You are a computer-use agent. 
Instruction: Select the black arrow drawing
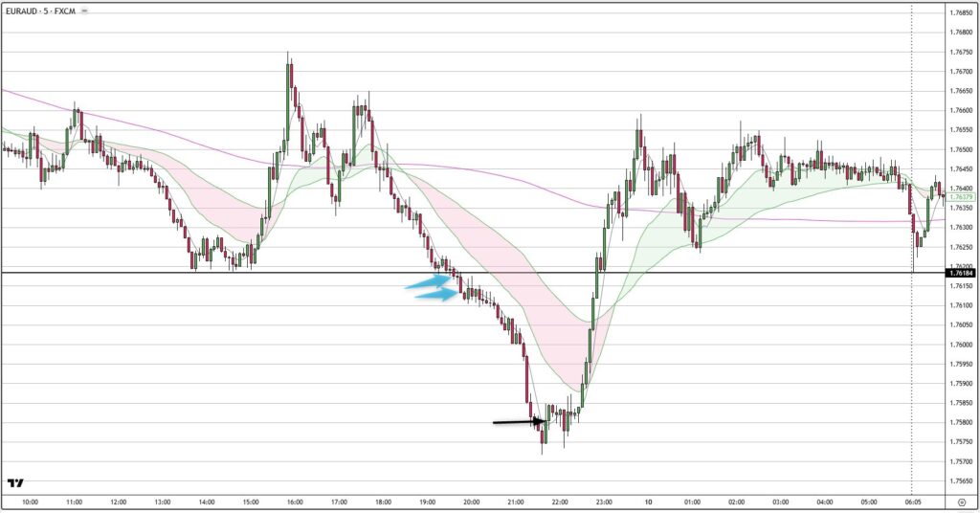519,421
